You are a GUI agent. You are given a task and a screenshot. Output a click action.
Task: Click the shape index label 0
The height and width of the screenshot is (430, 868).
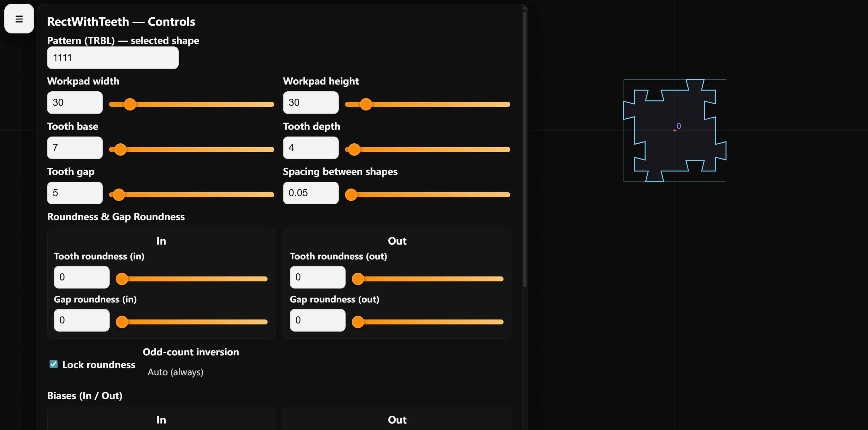[x=678, y=126]
